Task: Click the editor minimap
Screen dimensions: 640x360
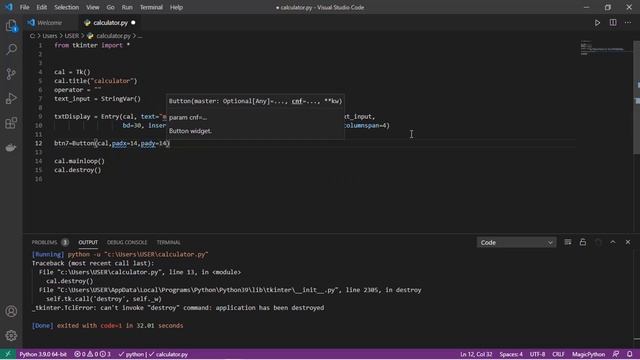Action: pos(605,47)
